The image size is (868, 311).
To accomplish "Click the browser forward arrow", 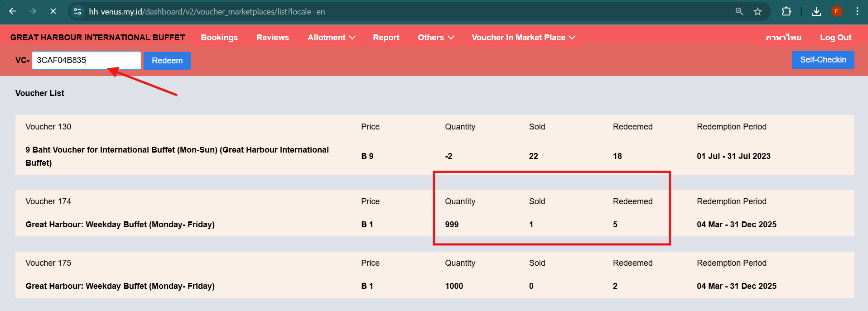I will pyautogui.click(x=33, y=11).
